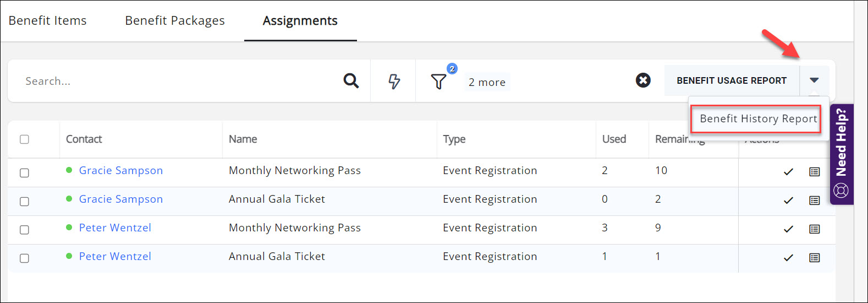Check the box for Gracie's Monthly Networking Pass
Screen dimensions: 868x303
pyautogui.click(x=24, y=173)
